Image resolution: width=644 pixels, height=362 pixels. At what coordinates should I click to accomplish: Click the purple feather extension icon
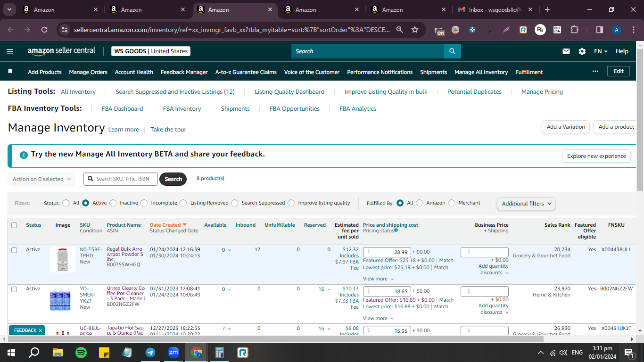(x=506, y=30)
